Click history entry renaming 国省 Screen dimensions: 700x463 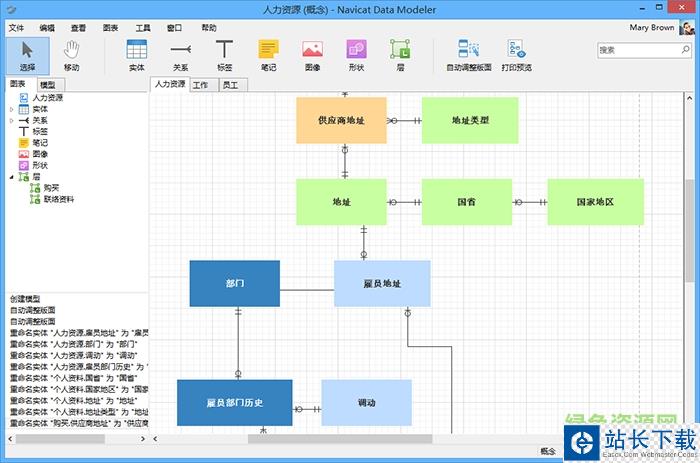coord(74,378)
